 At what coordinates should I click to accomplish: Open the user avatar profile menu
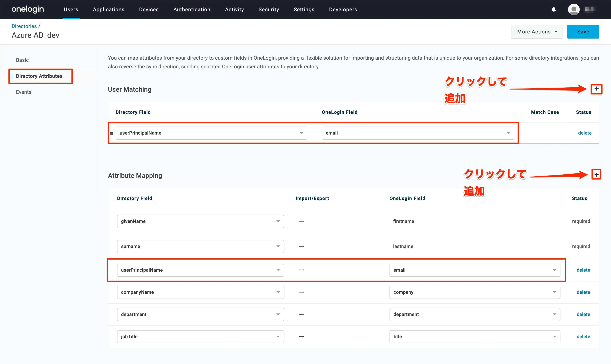point(574,10)
